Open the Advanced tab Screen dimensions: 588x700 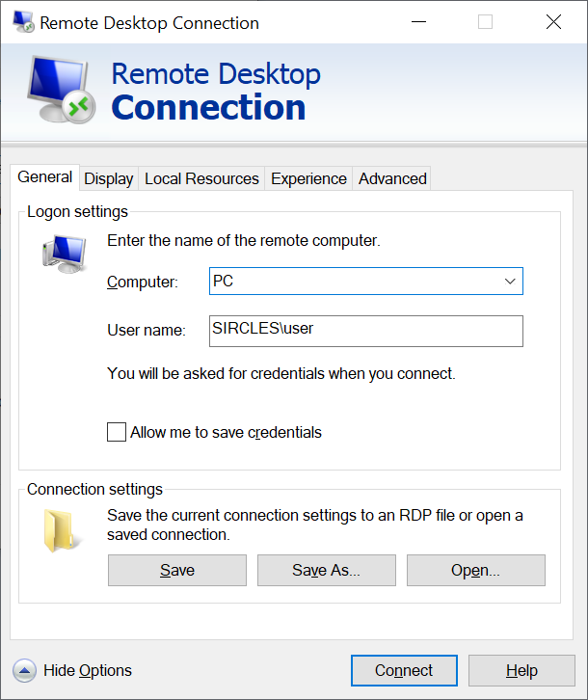point(392,178)
